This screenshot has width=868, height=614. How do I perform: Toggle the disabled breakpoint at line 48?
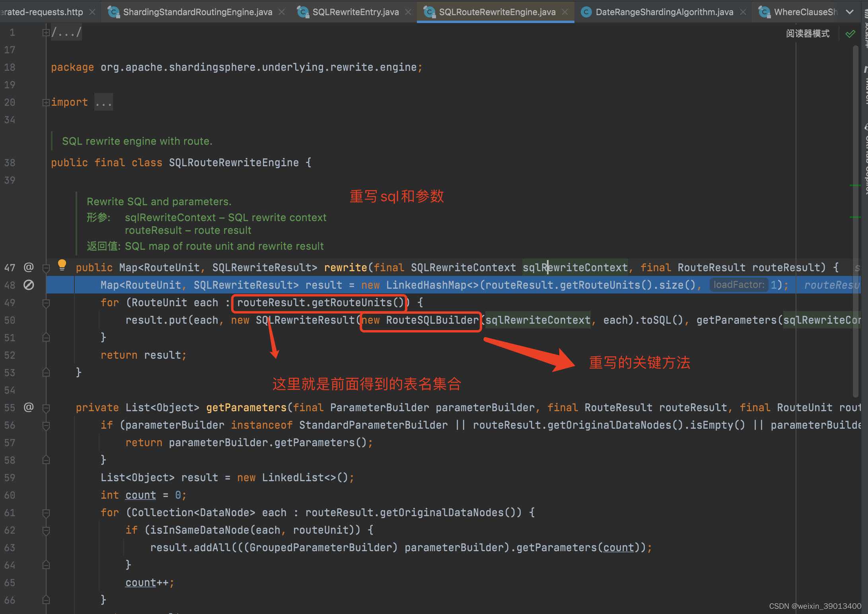(29, 285)
